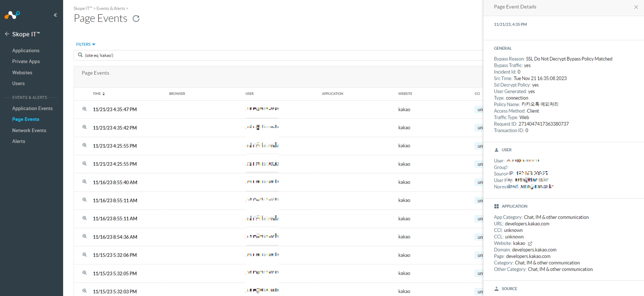Click kakao website in 11/16/23 8:55:40 AM row
This screenshot has height=296, width=644.
pyautogui.click(x=404, y=182)
